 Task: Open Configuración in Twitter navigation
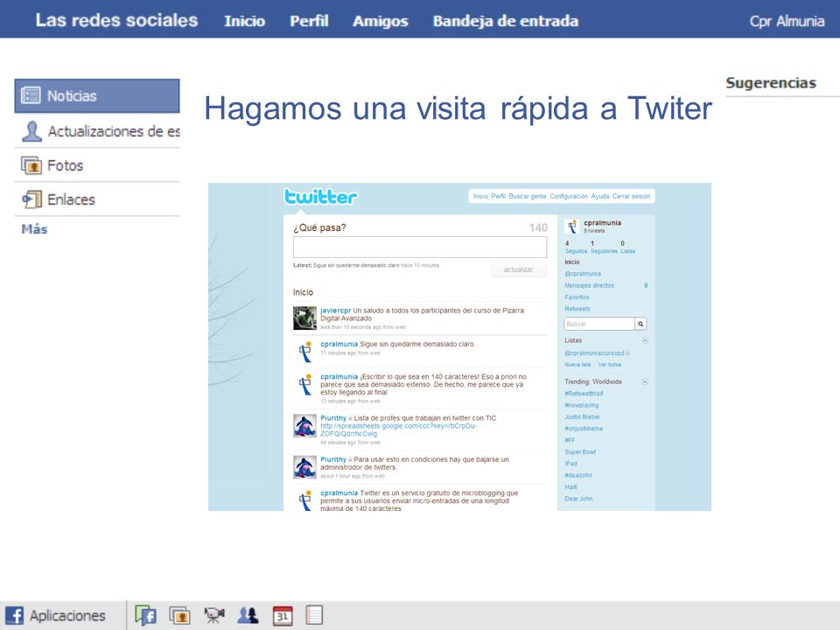tap(569, 196)
